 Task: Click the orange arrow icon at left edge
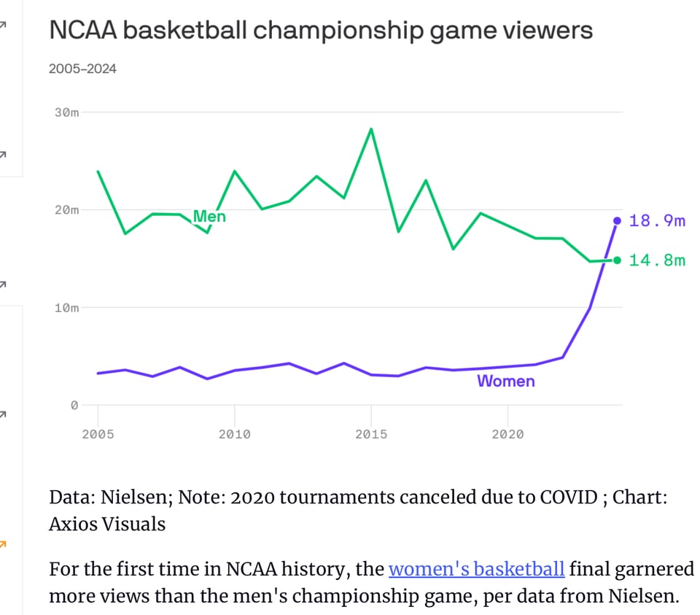pos(3,544)
